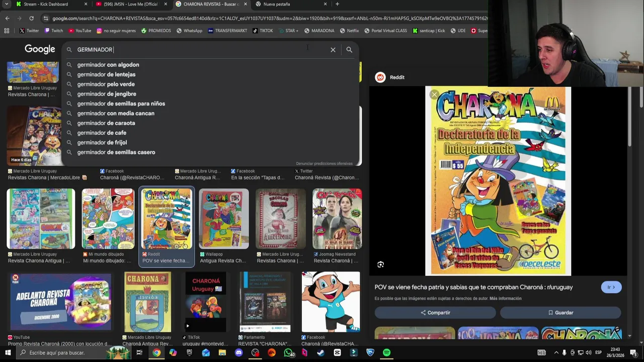This screenshot has height=362, width=644.
Task: Close the Reddit image preview panel
Action: coord(434,95)
